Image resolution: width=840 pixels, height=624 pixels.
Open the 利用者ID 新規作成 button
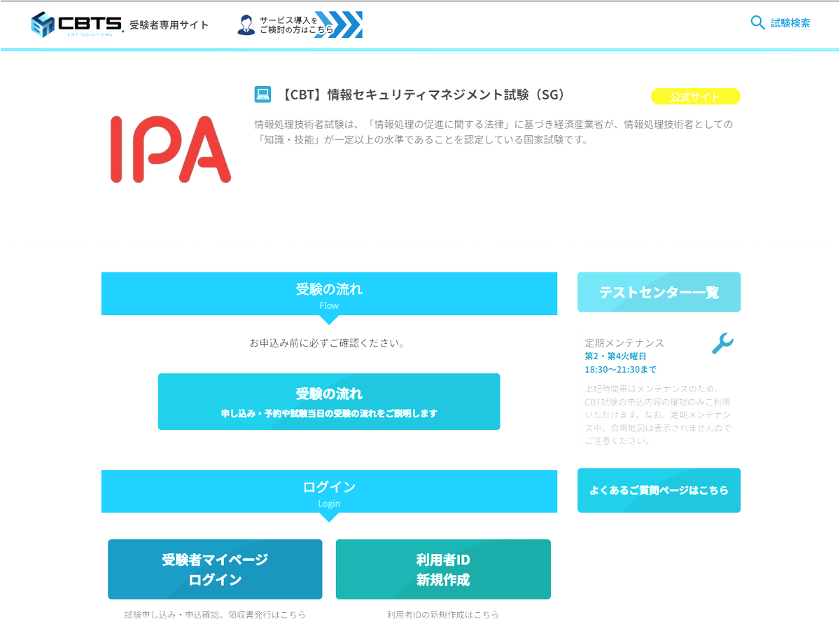443,569
